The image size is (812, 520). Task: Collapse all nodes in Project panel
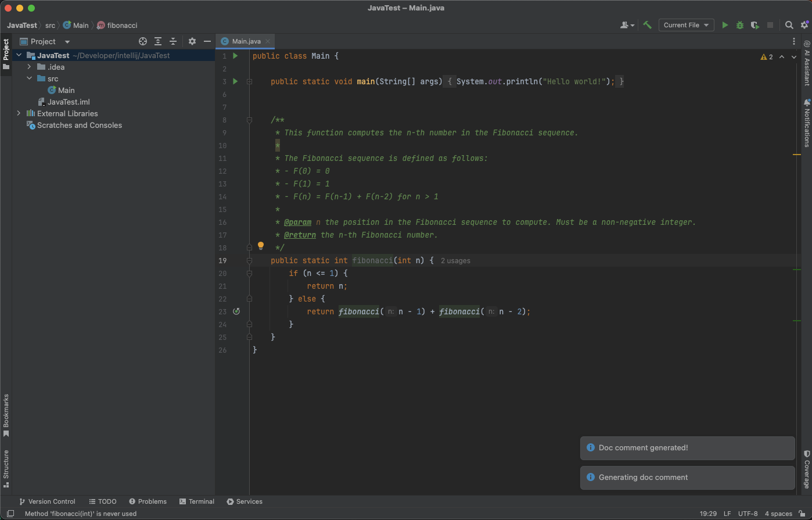click(173, 41)
